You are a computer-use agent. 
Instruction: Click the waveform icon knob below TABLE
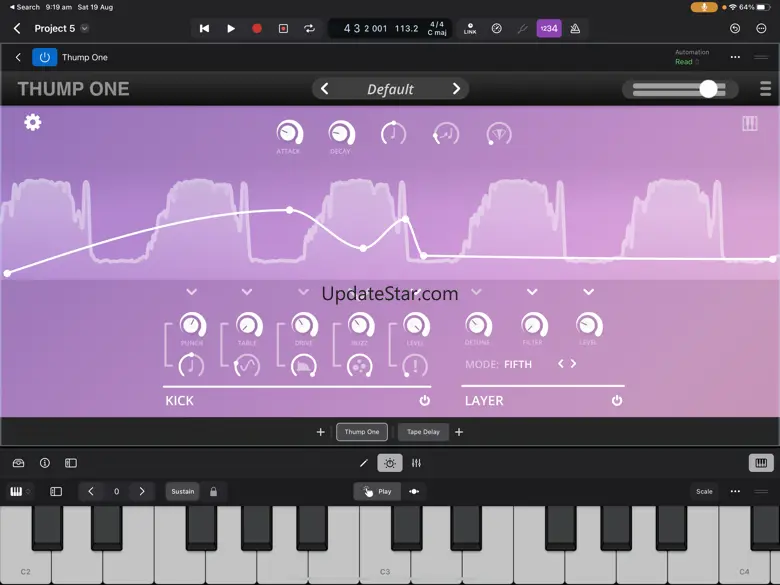[247, 366]
